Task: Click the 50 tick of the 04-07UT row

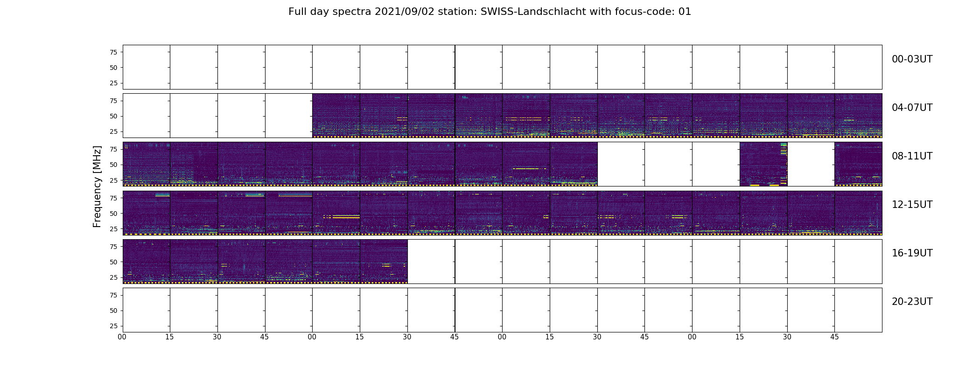Action: coord(113,116)
